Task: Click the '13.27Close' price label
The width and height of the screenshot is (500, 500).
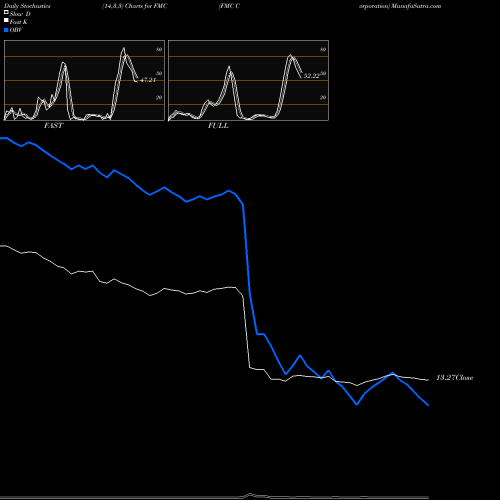Action: pyautogui.click(x=455, y=378)
